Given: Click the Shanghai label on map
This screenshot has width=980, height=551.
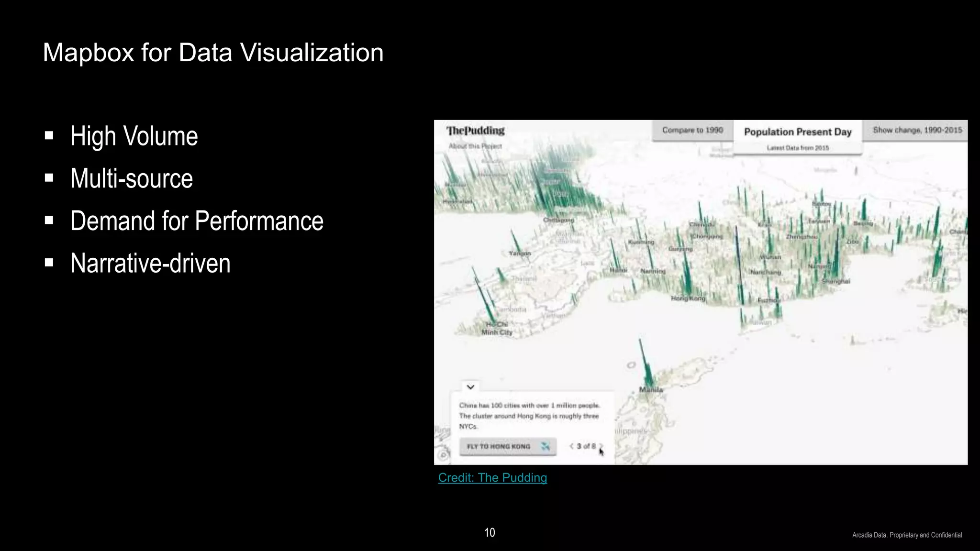Looking at the screenshot, I should 835,281.
